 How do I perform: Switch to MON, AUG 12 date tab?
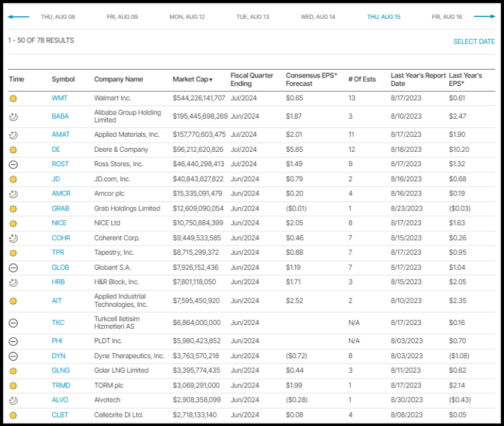pos(187,17)
